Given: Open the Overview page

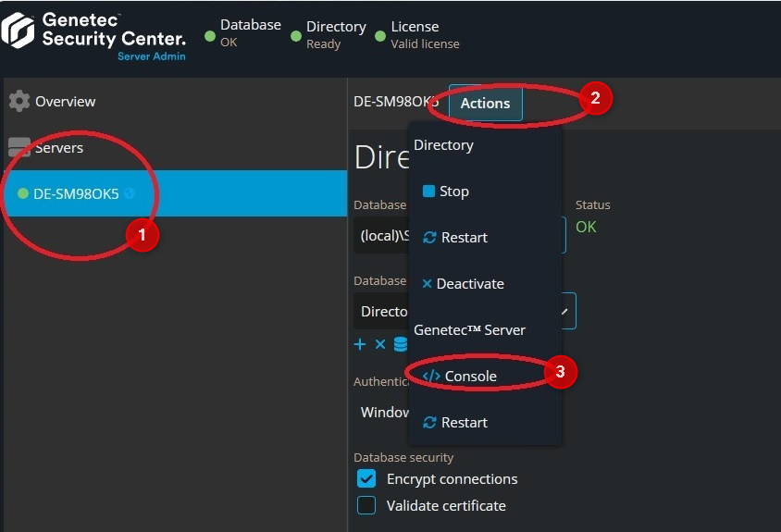Looking at the screenshot, I should (66, 101).
